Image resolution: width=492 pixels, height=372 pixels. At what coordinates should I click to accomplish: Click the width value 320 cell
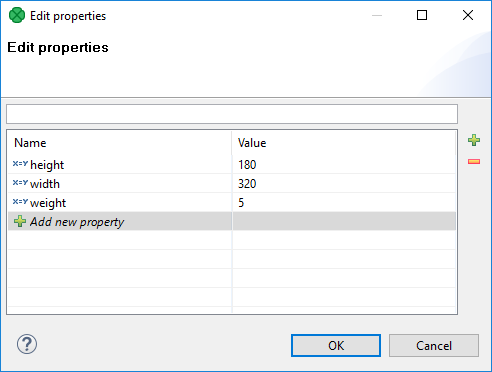(344, 183)
